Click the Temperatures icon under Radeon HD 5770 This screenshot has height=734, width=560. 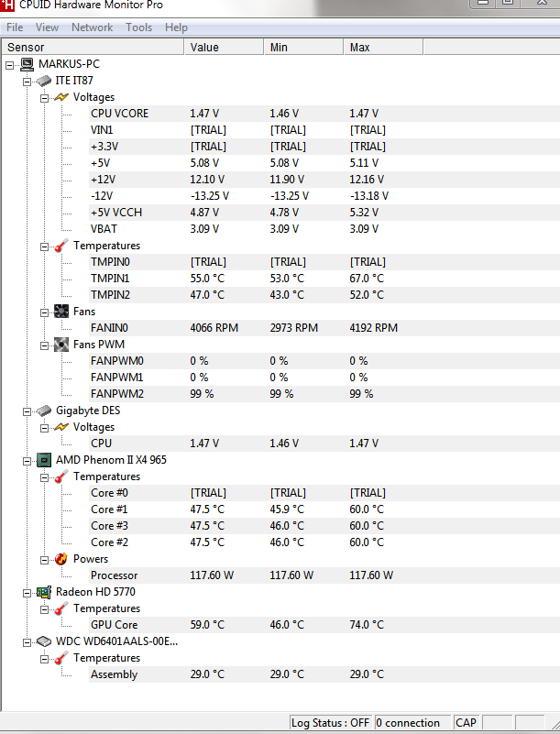coord(61,608)
